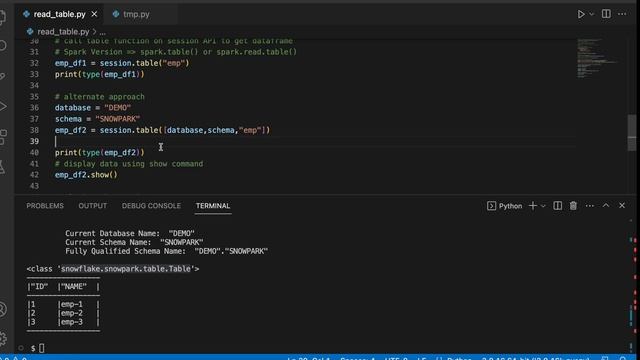Click the errors and warnings status bar item
The height and width of the screenshot is (360, 640).
click(x=14, y=358)
